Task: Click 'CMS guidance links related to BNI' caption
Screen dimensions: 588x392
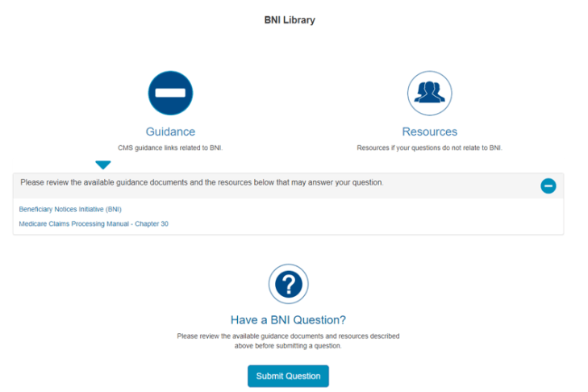Action: click(170, 148)
